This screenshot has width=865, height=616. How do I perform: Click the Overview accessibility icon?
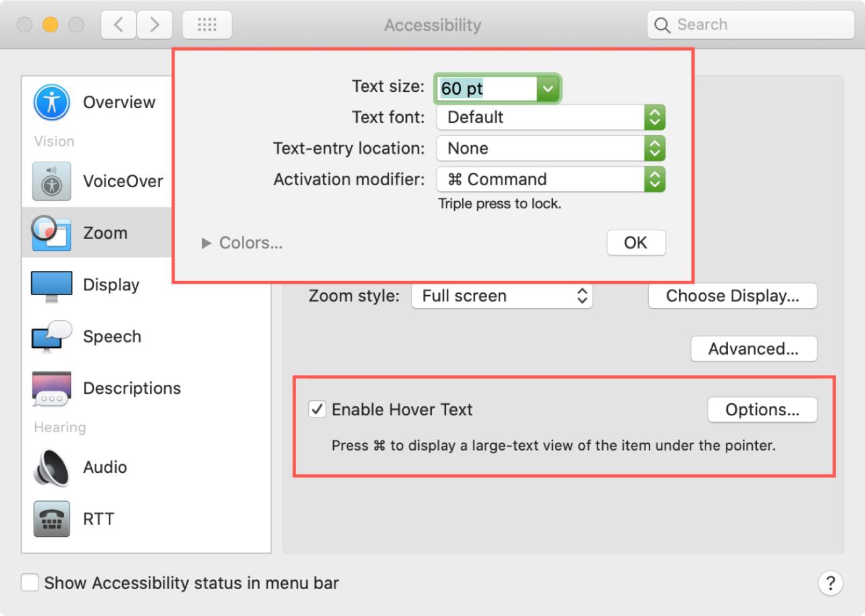[51, 101]
